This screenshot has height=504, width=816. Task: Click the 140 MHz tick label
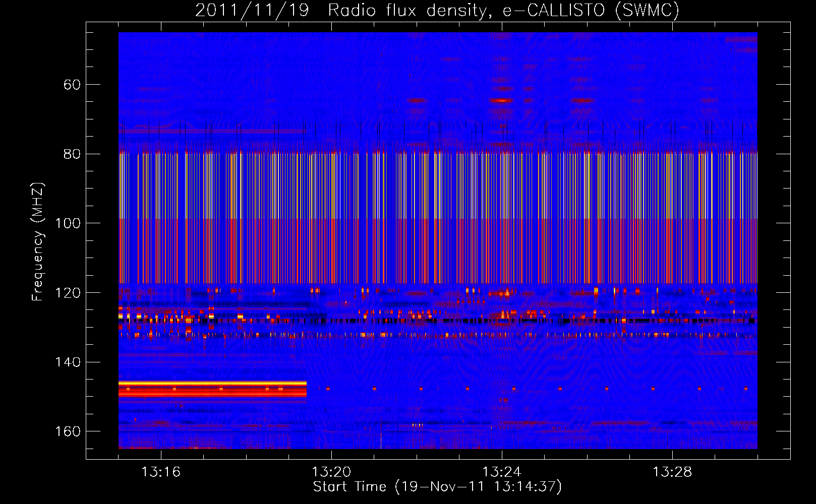point(68,362)
